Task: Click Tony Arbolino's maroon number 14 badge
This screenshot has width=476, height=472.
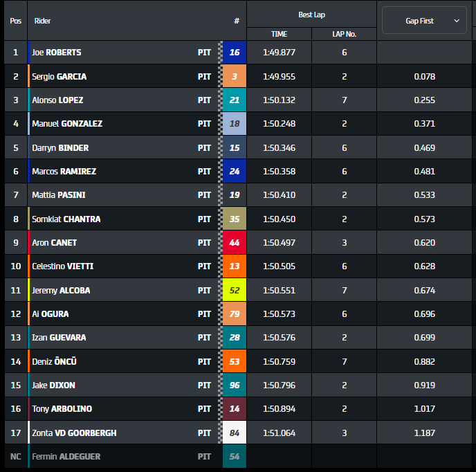Action: [234, 409]
